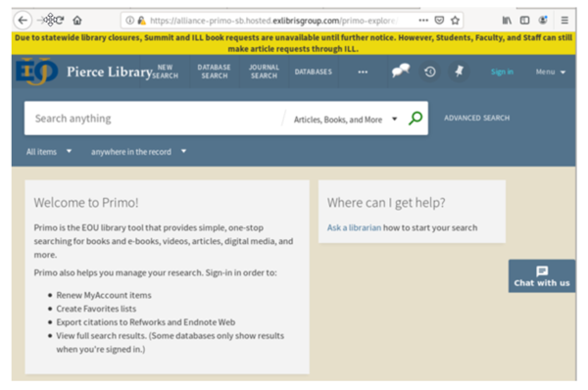This screenshot has width=588, height=390.
Task: Click the Pierce Library title
Action: click(x=110, y=72)
